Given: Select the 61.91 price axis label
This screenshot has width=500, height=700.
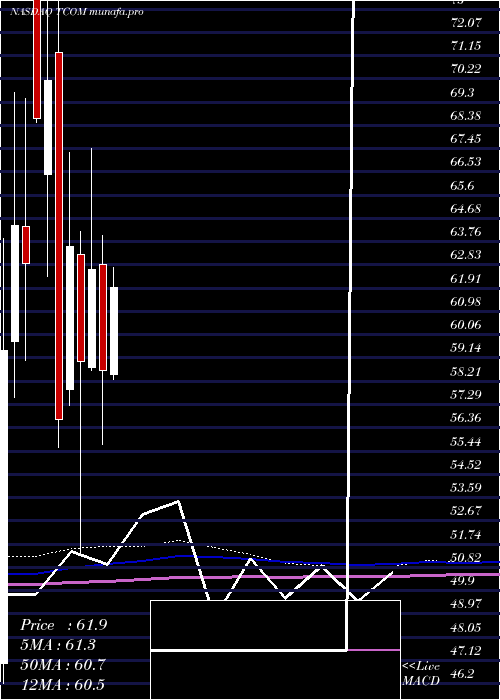Looking at the screenshot, I should click(x=466, y=279).
